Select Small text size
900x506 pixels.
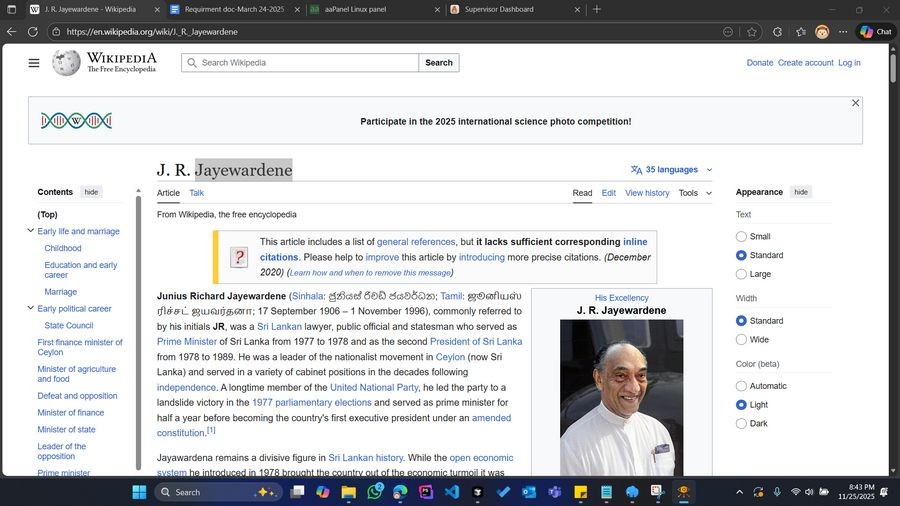pos(741,236)
